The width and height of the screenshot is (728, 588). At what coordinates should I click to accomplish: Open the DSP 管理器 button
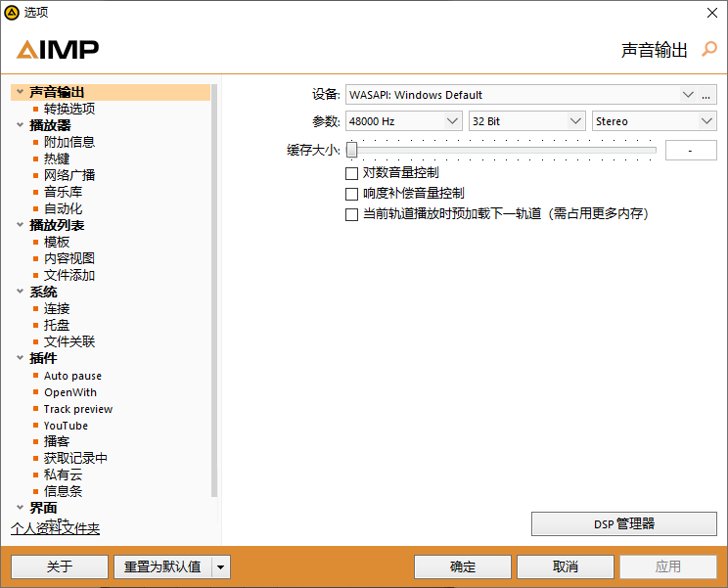point(624,524)
